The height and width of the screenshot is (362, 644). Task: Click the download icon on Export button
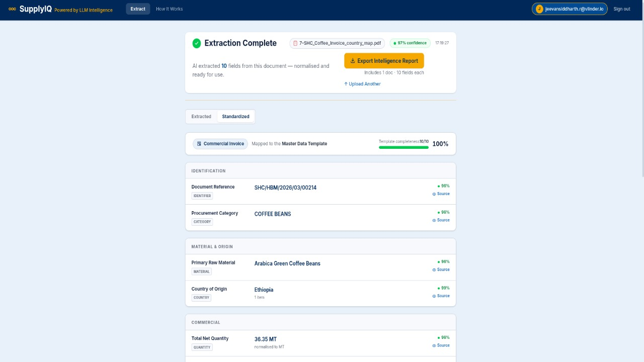point(353,61)
